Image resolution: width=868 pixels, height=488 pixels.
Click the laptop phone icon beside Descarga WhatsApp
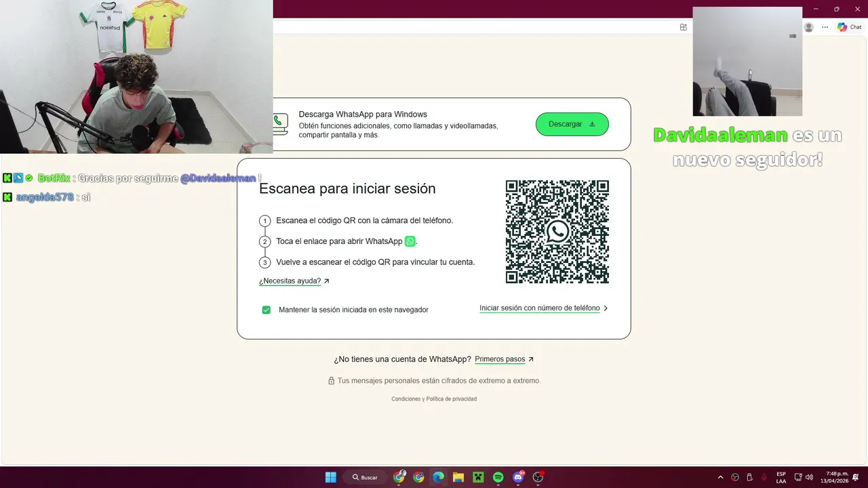[279, 124]
